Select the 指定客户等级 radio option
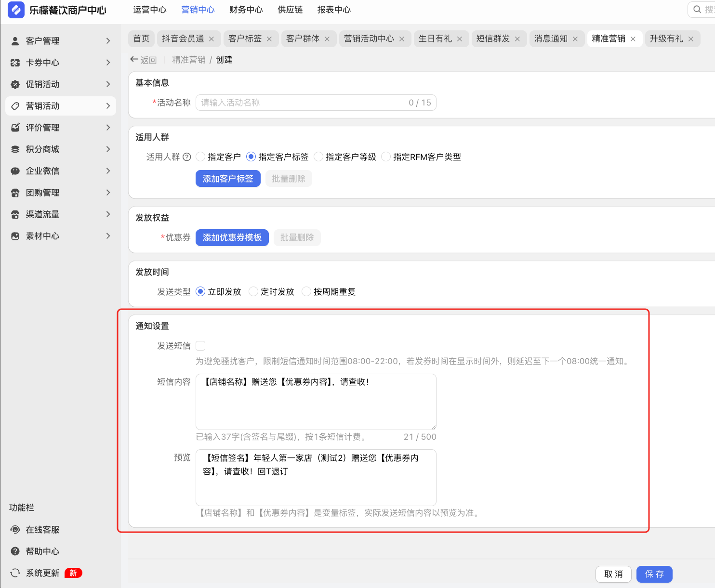The image size is (715, 588). pyautogui.click(x=318, y=157)
